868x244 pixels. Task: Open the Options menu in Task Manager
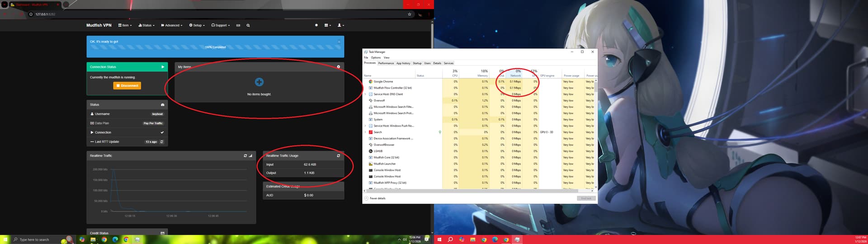376,57
